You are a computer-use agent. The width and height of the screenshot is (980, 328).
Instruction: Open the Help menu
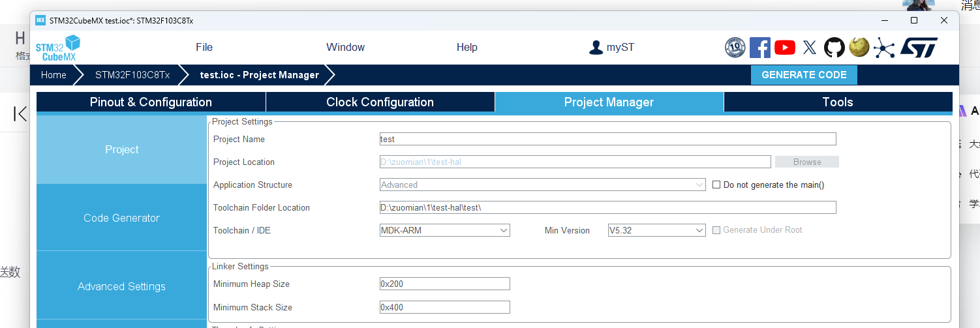(467, 47)
